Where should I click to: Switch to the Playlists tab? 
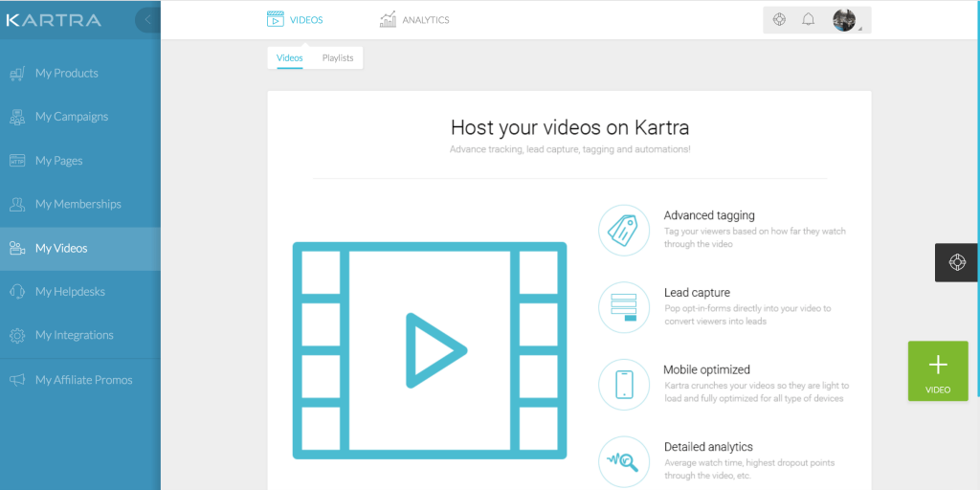(x=337, y=58)
